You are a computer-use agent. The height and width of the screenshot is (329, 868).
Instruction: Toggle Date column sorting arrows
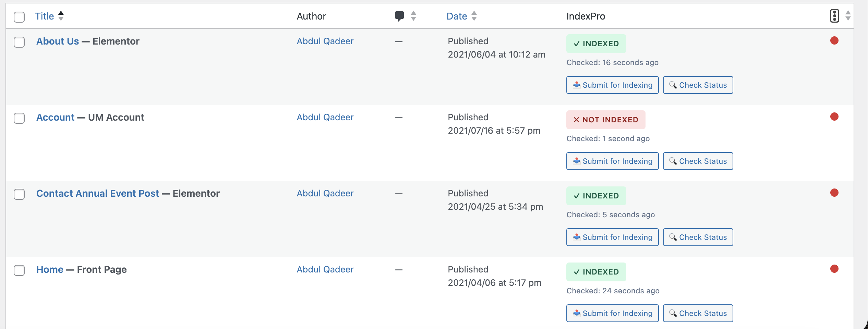tap(474, 16)
